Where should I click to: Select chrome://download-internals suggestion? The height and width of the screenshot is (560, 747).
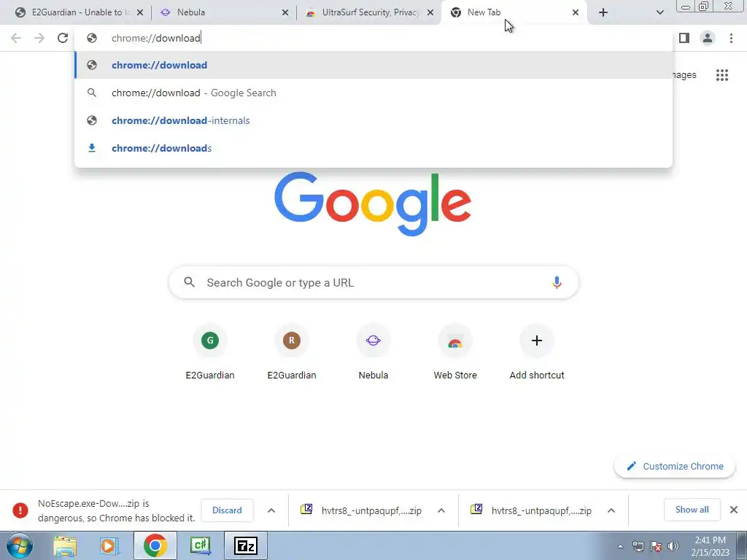click(373, 120)
